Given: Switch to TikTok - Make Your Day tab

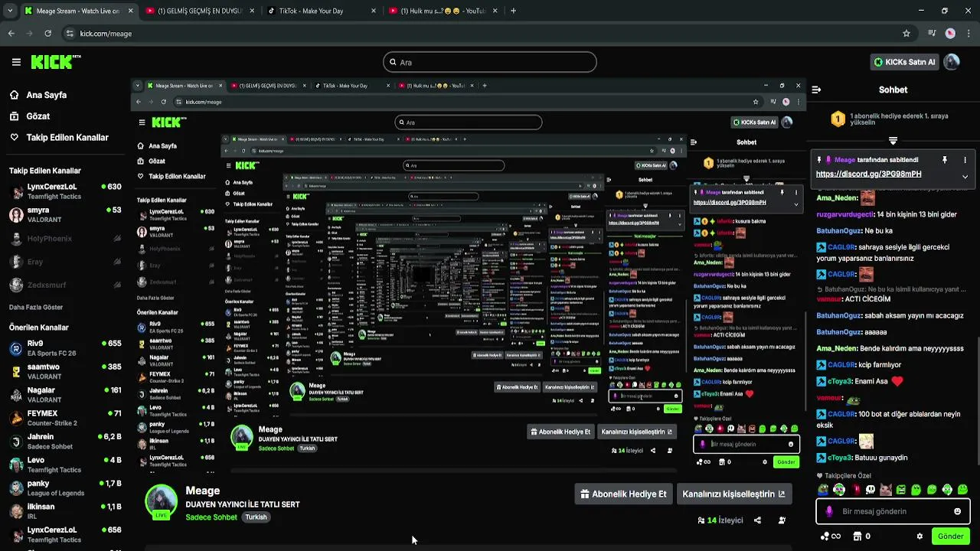Looking at the screenshot, I should point(322,11).
